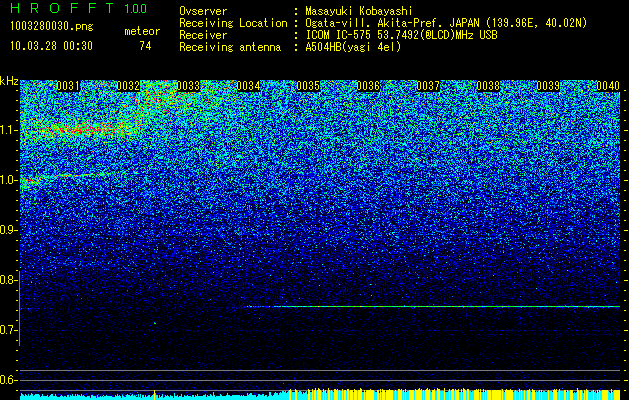
Task: Click the 0.6 kHz axis label
Action: 8,380
